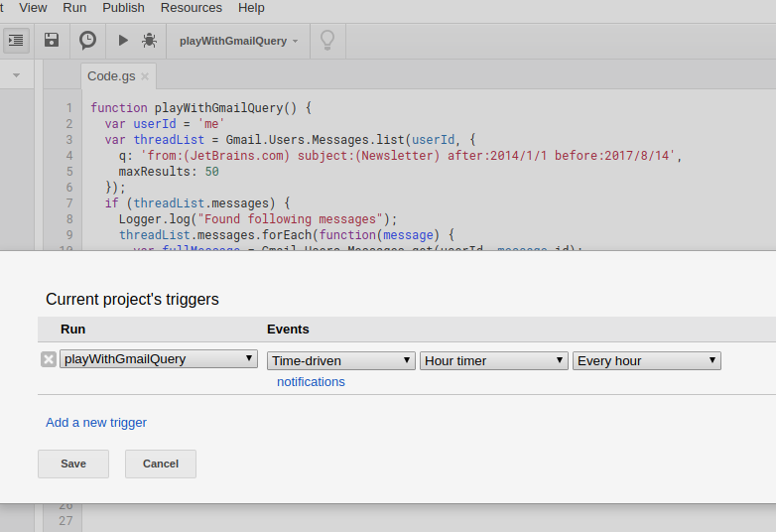776x532 pixels.
Task: Run the selected function with the play icon
Action: pyautogui.click(x=123, y=40)
